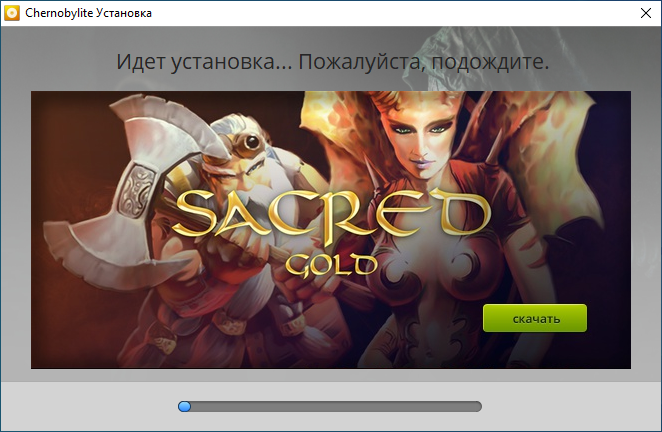This screenshot has height=432, width=662.
Task: Click the 'Chernobylite Установка' window title
Action: click(88, 13)
